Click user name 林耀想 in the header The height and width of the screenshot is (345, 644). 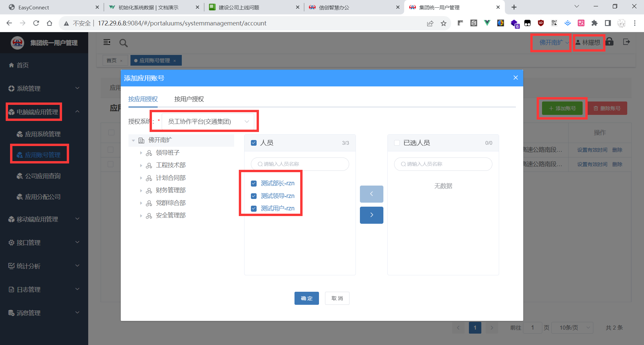[x=591, y=43]
